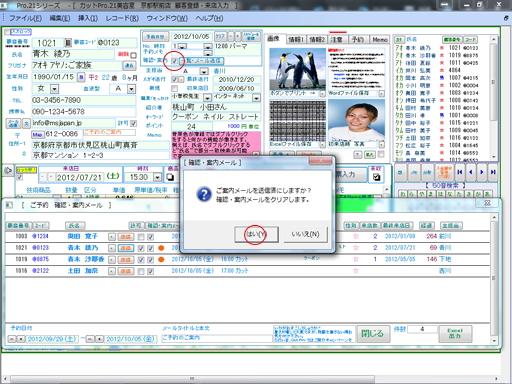
Task: Open the ウィンドウ(W) menu
Action: point(167,18)
